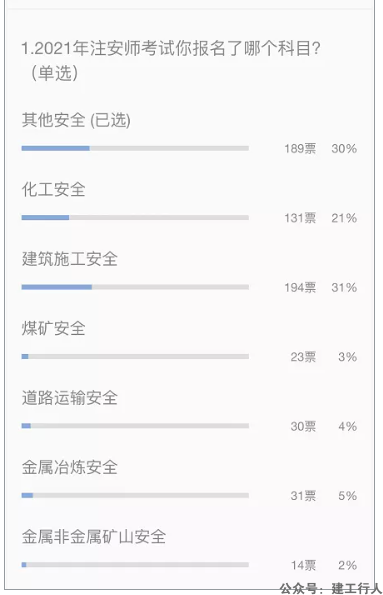Click the 公众号 建工行人 watermark

331,588
